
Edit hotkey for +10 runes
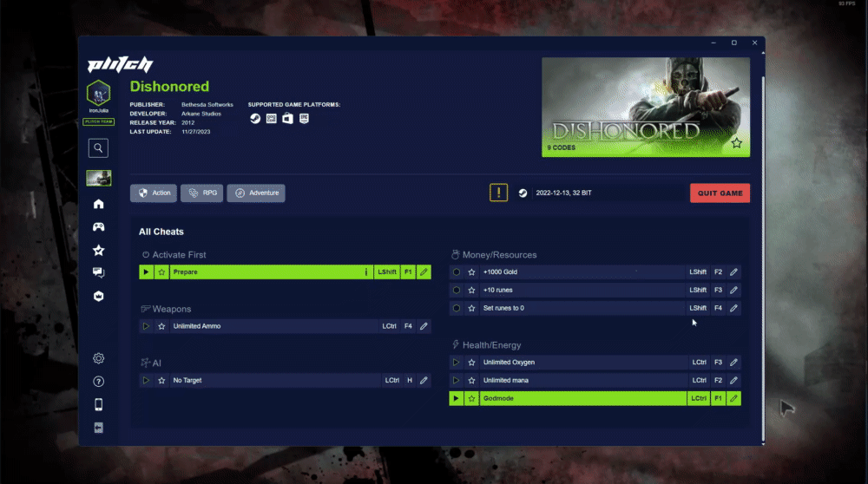[x=733, y=290]
